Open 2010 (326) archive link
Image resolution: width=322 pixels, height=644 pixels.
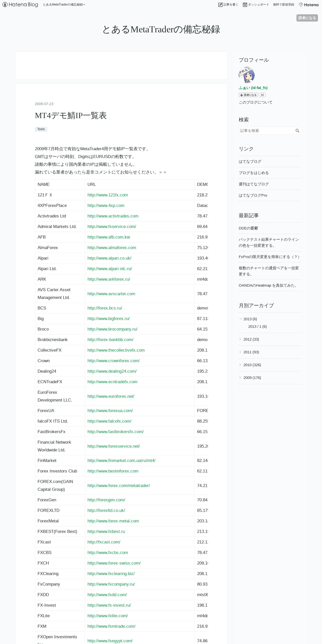click(252, 365)
